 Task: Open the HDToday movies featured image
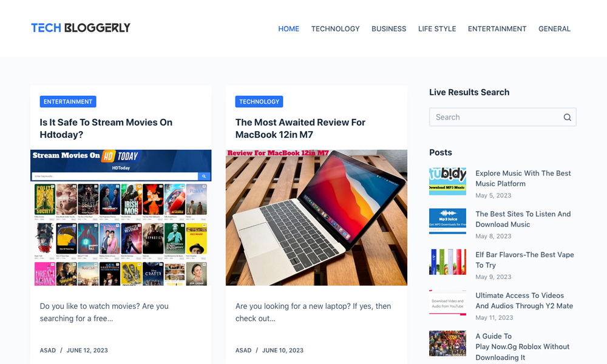(121, 218)
